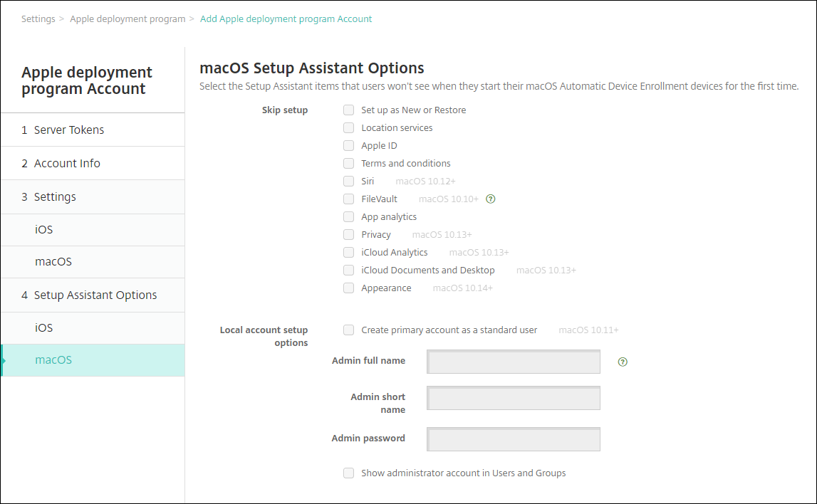817x504 pixels.
Task: Select the iCloud Documents and Desktop checkbox
Action: pos(349,271)
